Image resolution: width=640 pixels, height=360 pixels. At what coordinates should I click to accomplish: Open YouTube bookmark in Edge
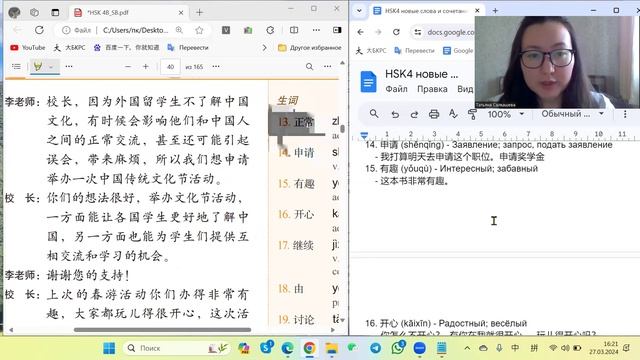(27, 48)
